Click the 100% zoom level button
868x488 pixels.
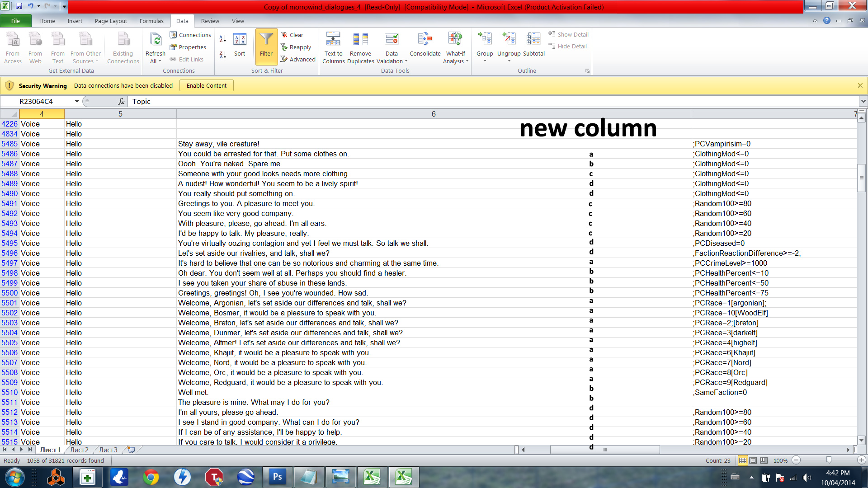(x=780, y=460)
